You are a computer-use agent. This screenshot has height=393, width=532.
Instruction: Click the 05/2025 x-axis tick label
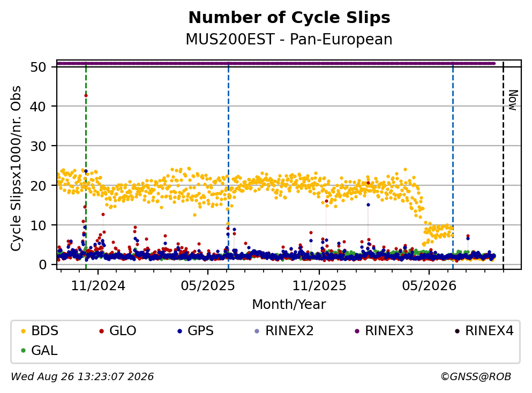[x=208, y=286]
